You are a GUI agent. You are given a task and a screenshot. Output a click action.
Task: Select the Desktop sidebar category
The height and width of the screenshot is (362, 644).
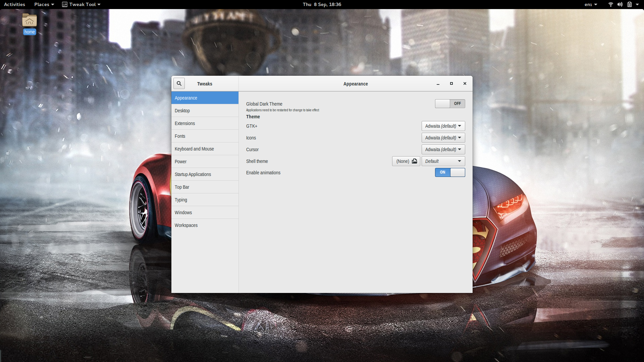[x=205, y=111]
